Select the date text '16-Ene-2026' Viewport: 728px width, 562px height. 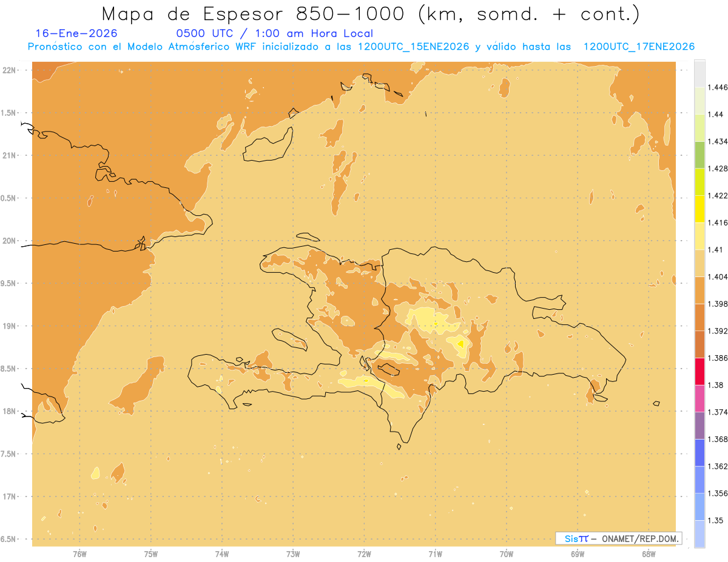pyautogui.click(x=76, y=33)
